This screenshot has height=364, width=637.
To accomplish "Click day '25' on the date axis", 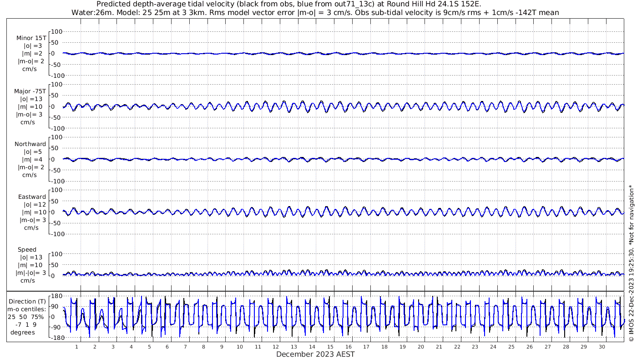I will pos(511,347).
